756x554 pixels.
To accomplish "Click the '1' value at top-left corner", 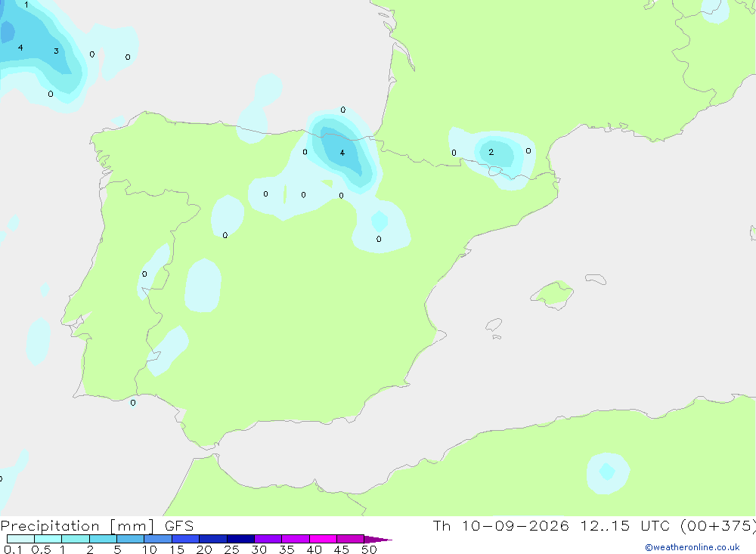I will coord(26,5).
